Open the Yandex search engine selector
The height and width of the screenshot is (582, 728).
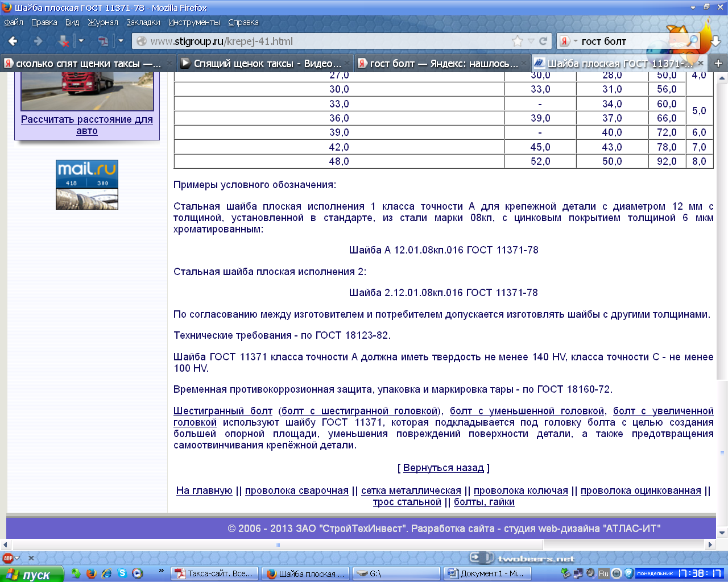(569, 41)
